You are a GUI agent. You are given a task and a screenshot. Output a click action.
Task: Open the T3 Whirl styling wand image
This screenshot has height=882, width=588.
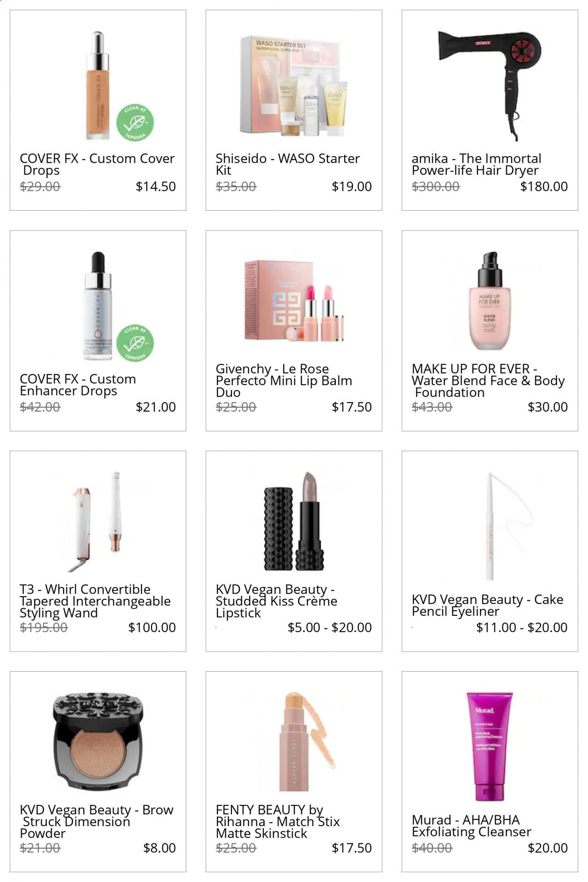[98, 521]
